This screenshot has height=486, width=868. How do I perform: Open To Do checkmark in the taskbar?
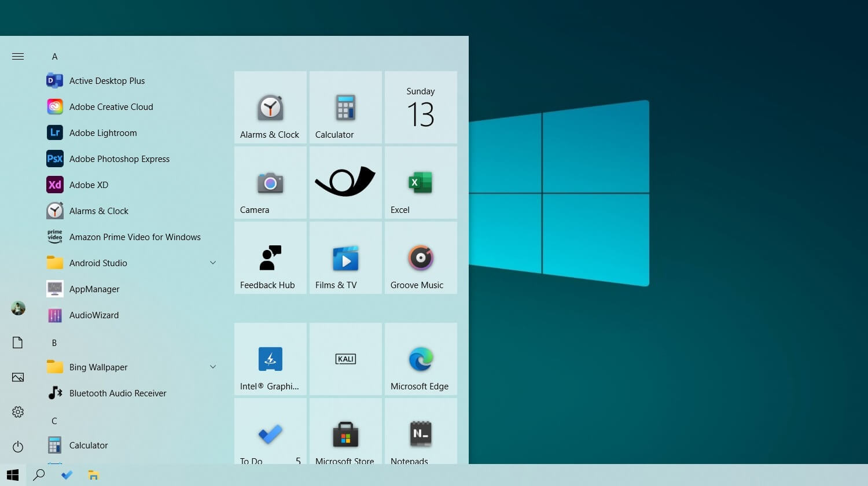click(67, 475)
